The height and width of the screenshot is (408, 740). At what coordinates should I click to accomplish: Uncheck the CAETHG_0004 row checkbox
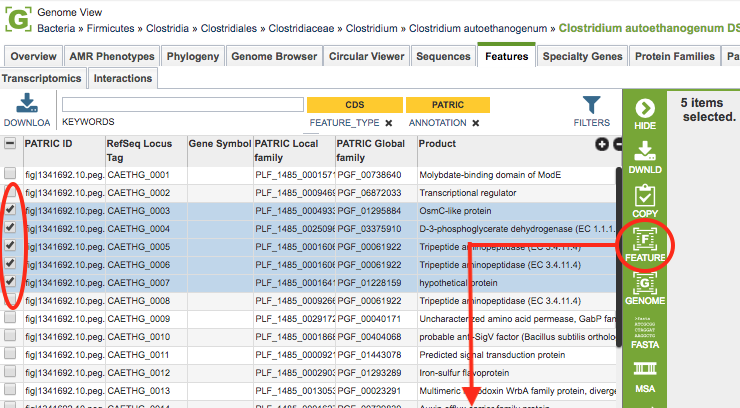coord(10,227)
